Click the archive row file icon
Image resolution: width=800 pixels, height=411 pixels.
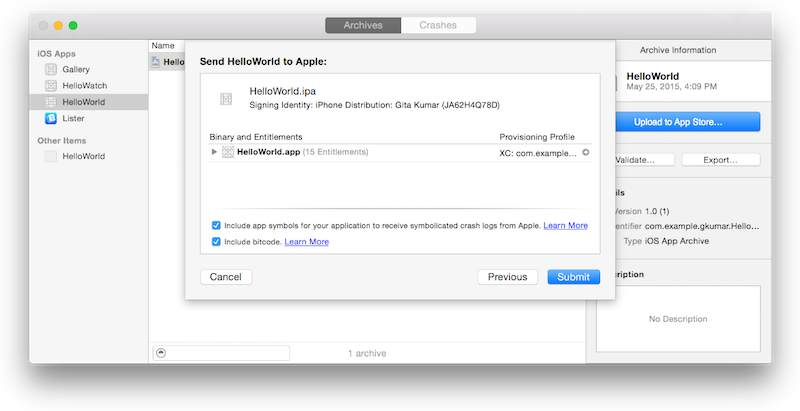pos(156,62)
